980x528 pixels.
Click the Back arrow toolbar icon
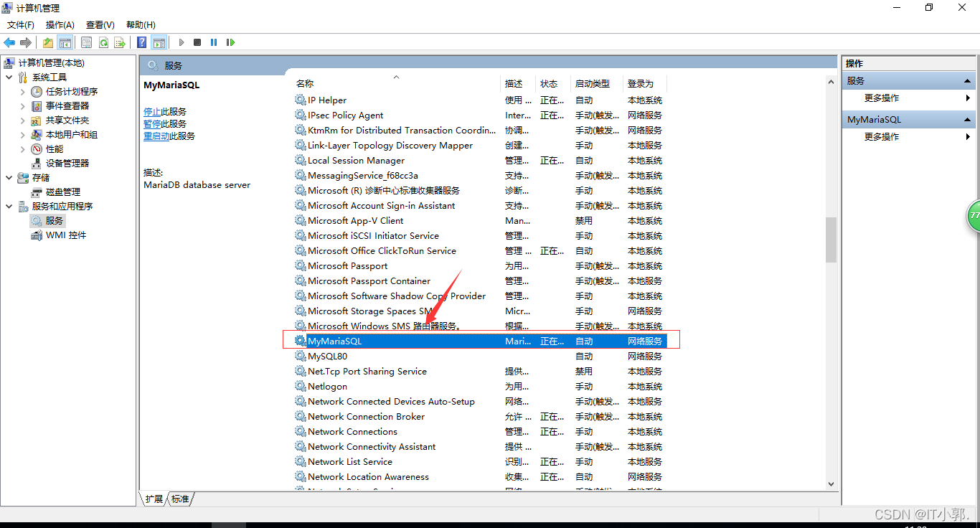(x=9, y=42)
